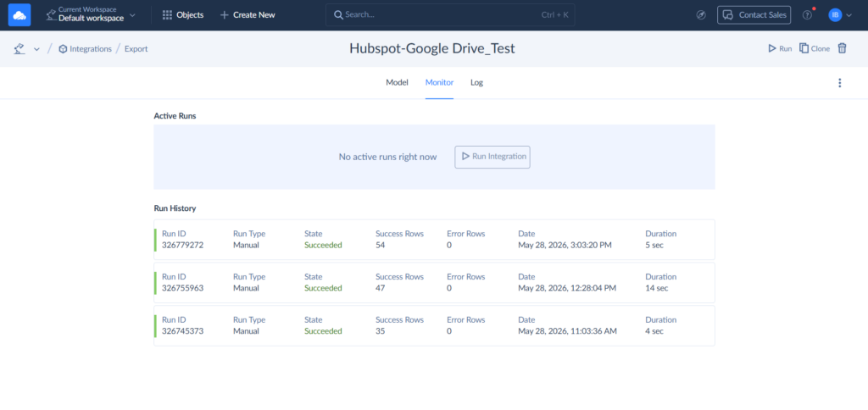Viewport: 868px width, 410px height.
Task: Click the Skyvia cloud logo icon
Action: [x=19, y=15]
